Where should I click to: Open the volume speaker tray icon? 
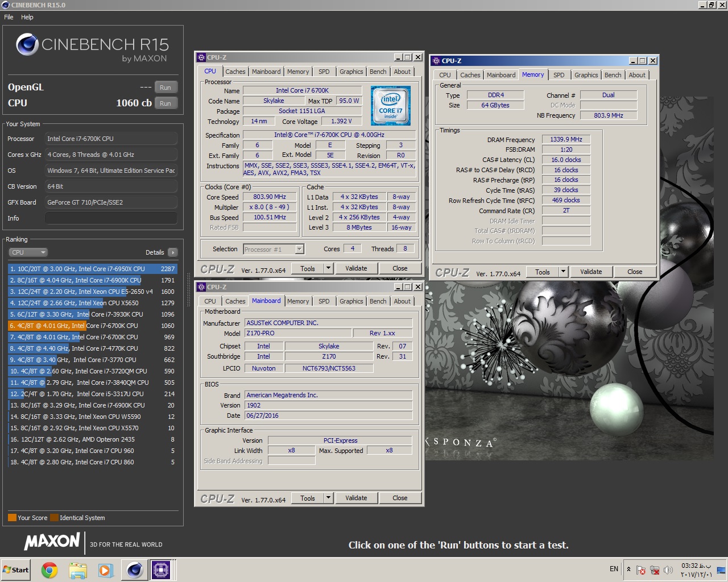(x=668, y=569)
